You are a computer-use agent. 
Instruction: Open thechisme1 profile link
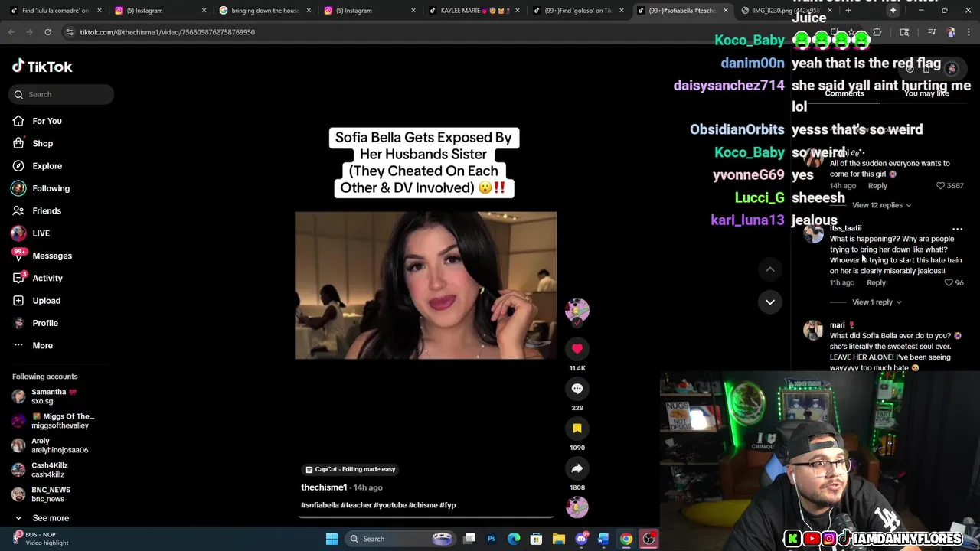(324, 487)
